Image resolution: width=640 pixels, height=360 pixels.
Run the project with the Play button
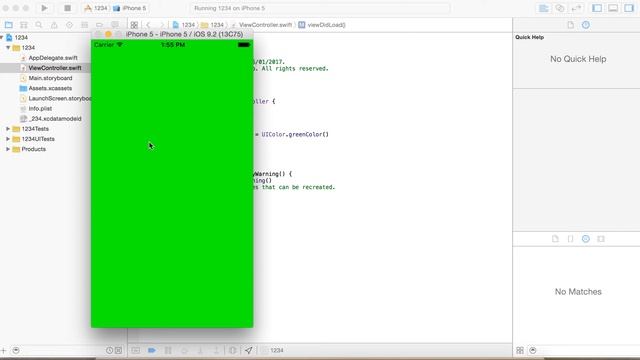(x=44, y=8)
